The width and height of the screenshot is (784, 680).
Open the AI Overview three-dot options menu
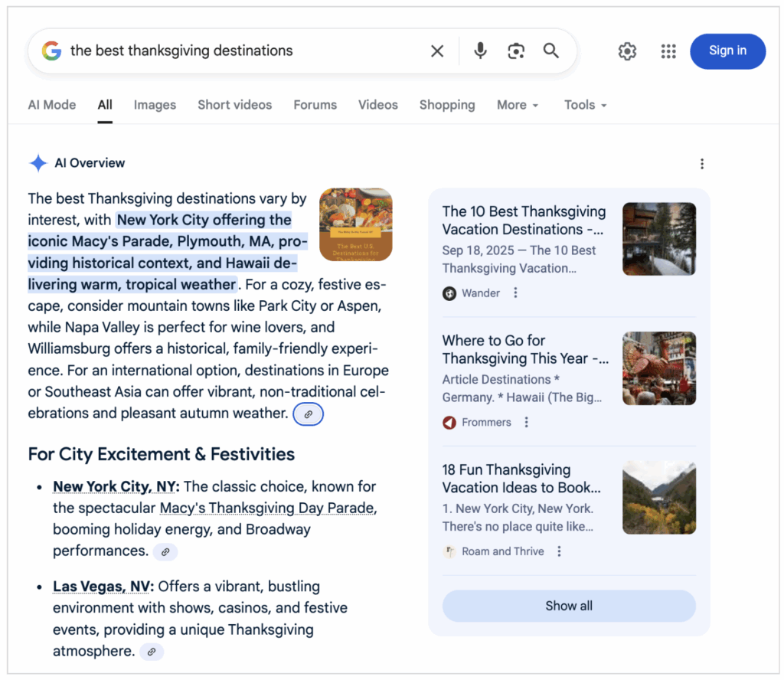(x=702, y=163)
